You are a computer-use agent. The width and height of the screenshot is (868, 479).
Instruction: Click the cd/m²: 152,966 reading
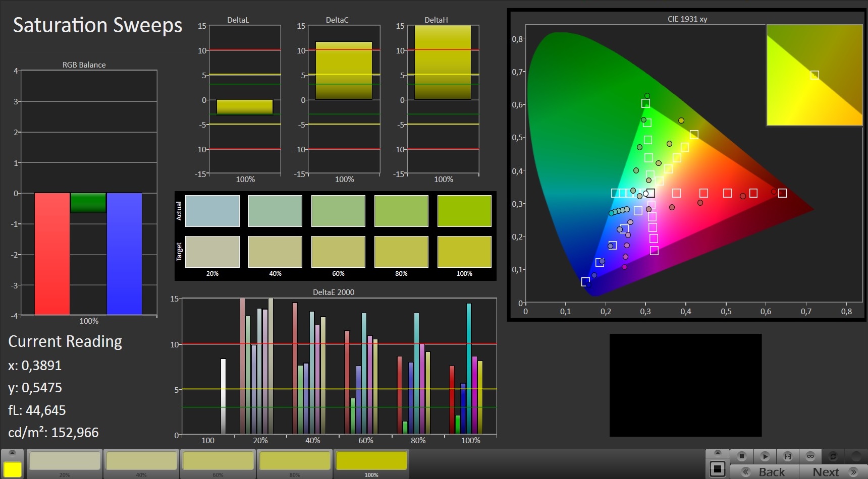53,433
